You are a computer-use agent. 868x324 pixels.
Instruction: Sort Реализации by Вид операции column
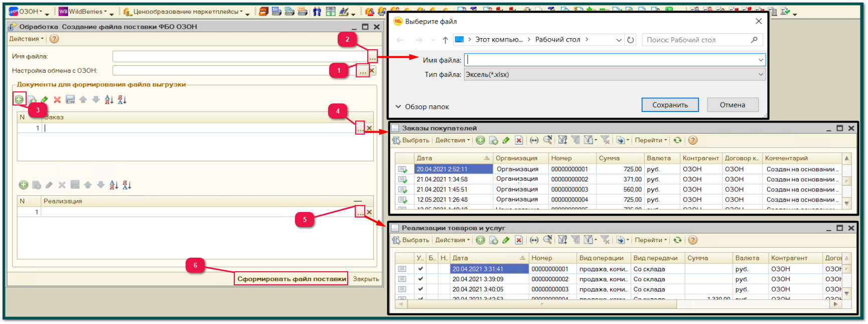tap(604, 258)
